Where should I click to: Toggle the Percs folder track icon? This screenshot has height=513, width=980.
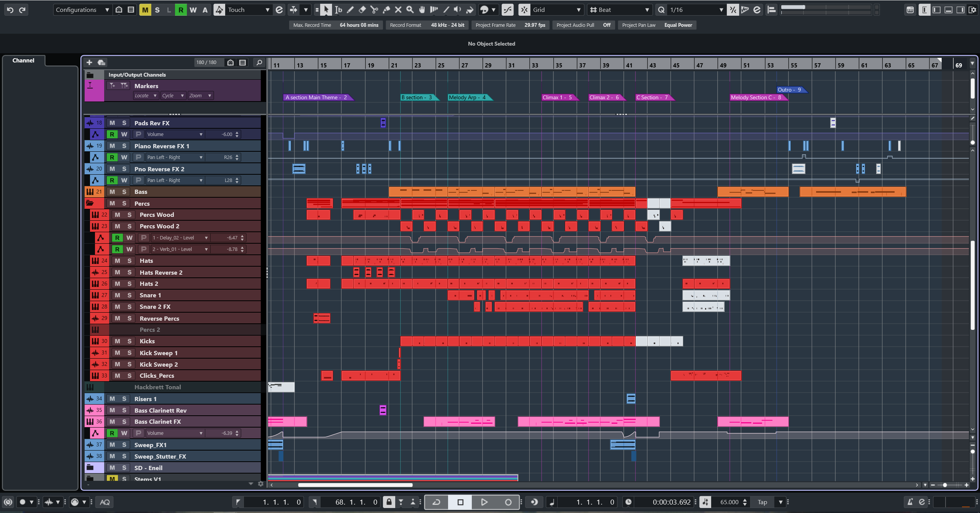[x=90, y=203]
